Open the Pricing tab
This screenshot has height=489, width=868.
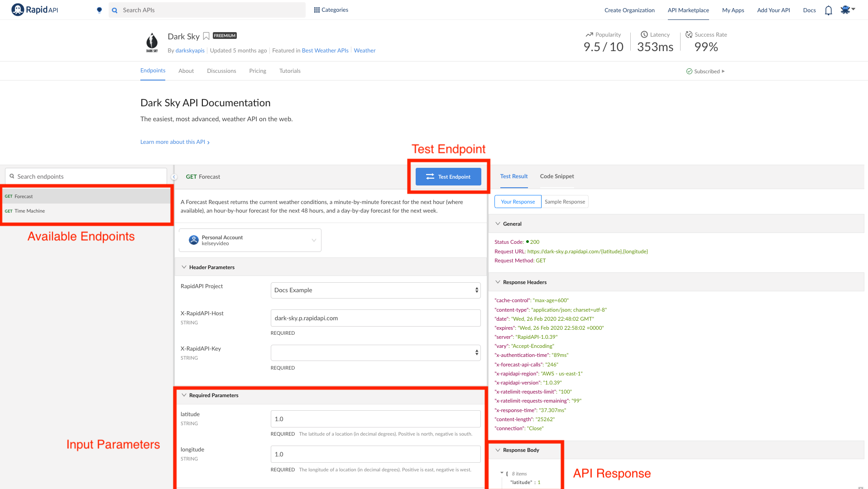coord(258,71)
